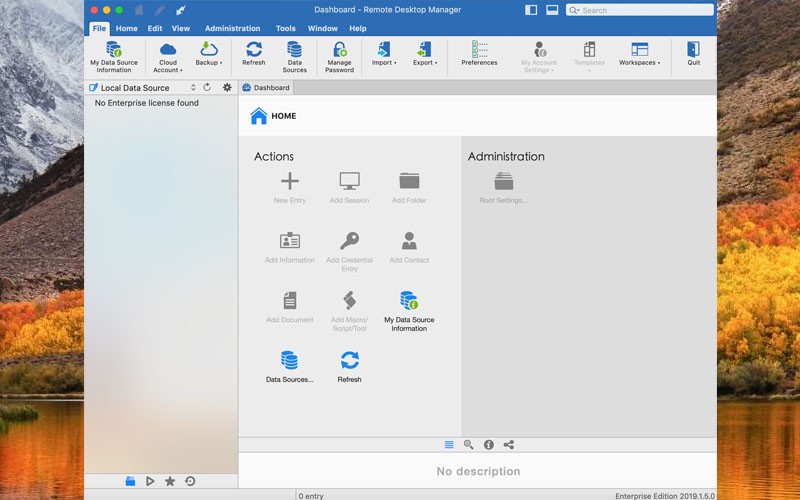Click the quick connect lightning icon
Image resolution: width=800 pixels, height=500 pixels.
coord(181,10)
